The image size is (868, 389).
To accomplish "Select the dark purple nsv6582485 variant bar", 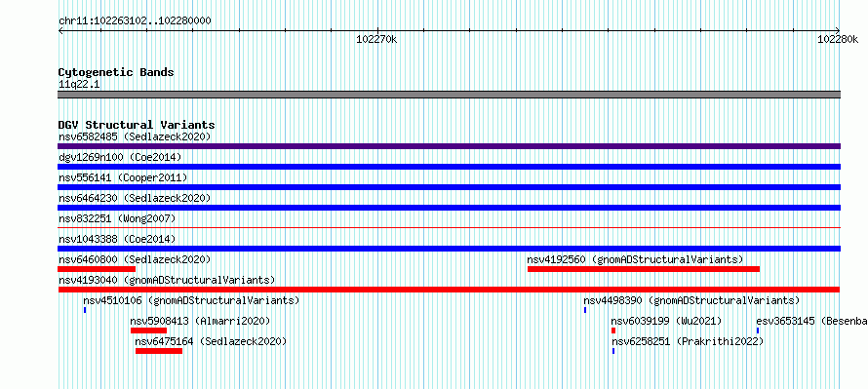I will pyautogui.click(x=449, y=146).
